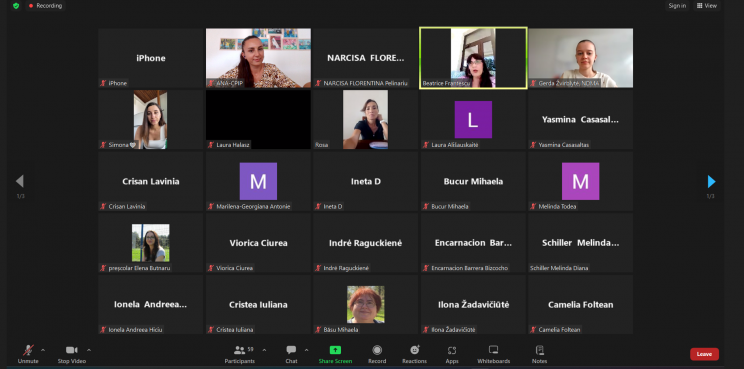Open the Participants panel
This screenshot has width=744, height=369.
point(240,354)
